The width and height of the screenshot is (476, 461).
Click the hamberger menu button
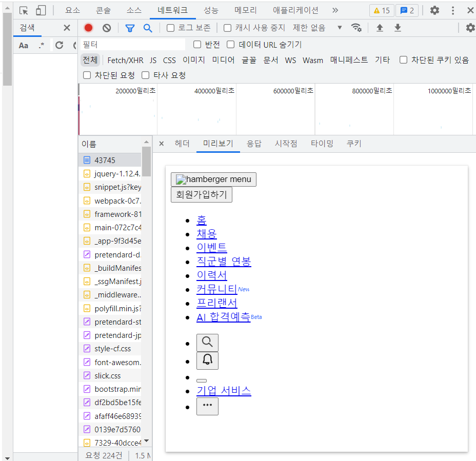[x=213, y=179]
